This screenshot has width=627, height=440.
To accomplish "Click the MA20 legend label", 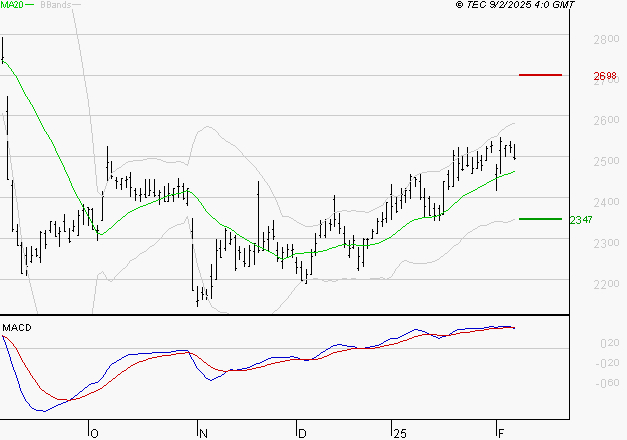I will [x=13, y=6].
